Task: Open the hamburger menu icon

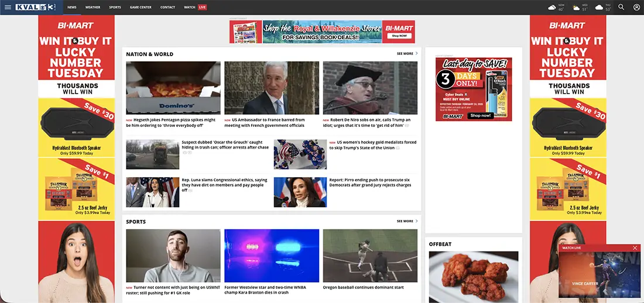Action: 8,7
